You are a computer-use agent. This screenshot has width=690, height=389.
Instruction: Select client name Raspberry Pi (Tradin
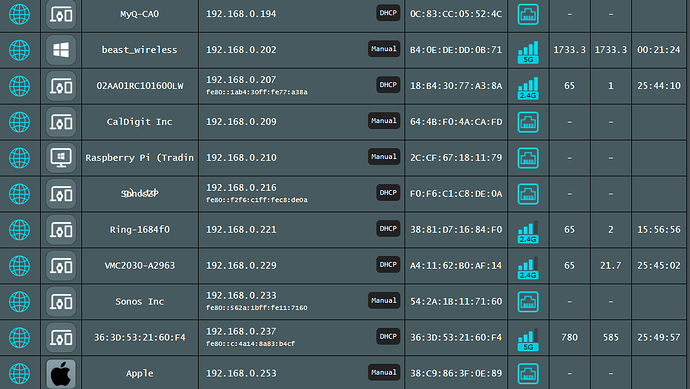(x=139, y=158)
